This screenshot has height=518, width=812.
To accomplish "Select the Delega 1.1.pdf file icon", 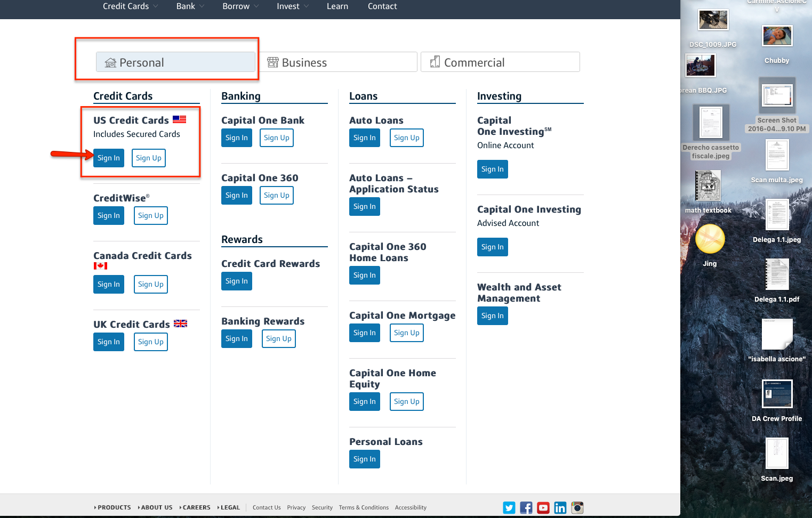I will [x=777, y=274].
